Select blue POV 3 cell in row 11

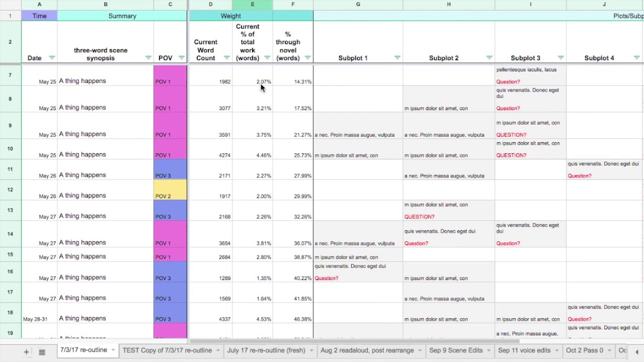(x=170, y=169)
